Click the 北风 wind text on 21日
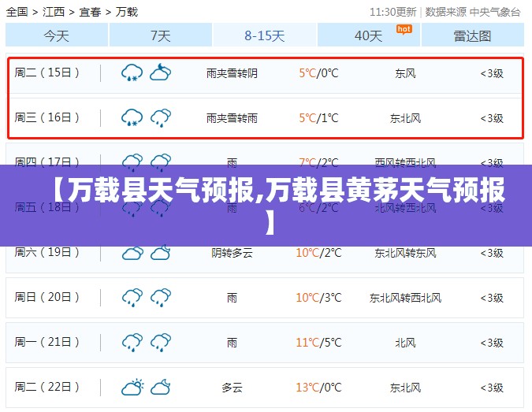The height and width of the screenshot is (412, 532). pyautogui.click(x=405, y=343)
